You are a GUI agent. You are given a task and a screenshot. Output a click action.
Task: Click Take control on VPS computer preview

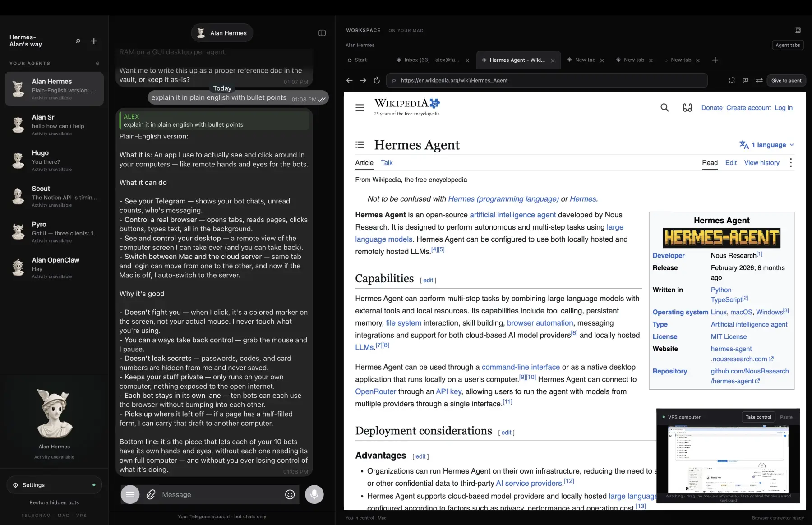click(758, 417)
